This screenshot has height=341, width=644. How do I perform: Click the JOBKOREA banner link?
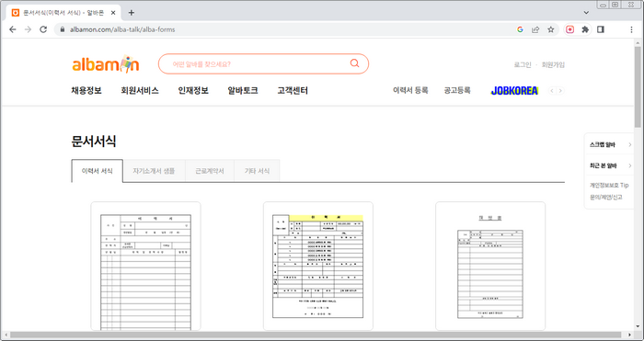pos(514,91)
